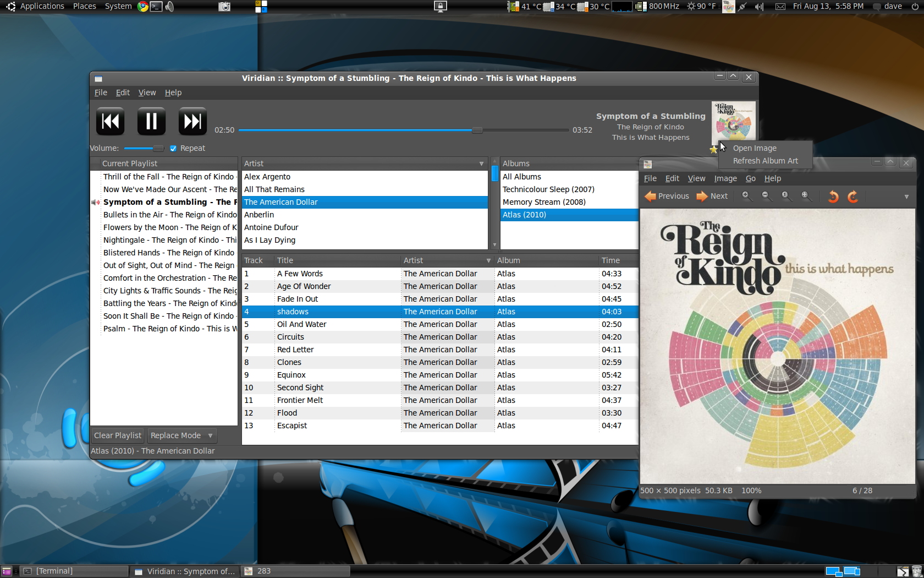Click the screenshot camera icon in panel
The image size is (924, 578).
coord(224,7)
